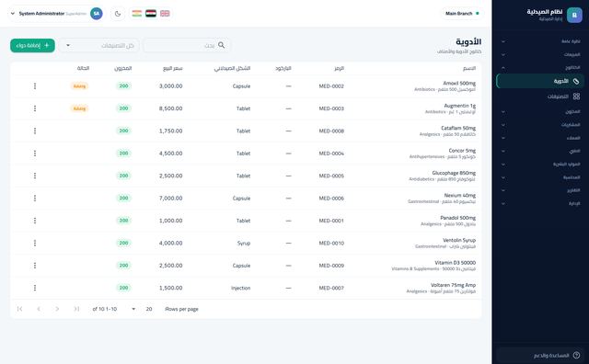Click the single-chevron pagination icon beside the rightmost one
Screen dimensions: 589x364
57,309
